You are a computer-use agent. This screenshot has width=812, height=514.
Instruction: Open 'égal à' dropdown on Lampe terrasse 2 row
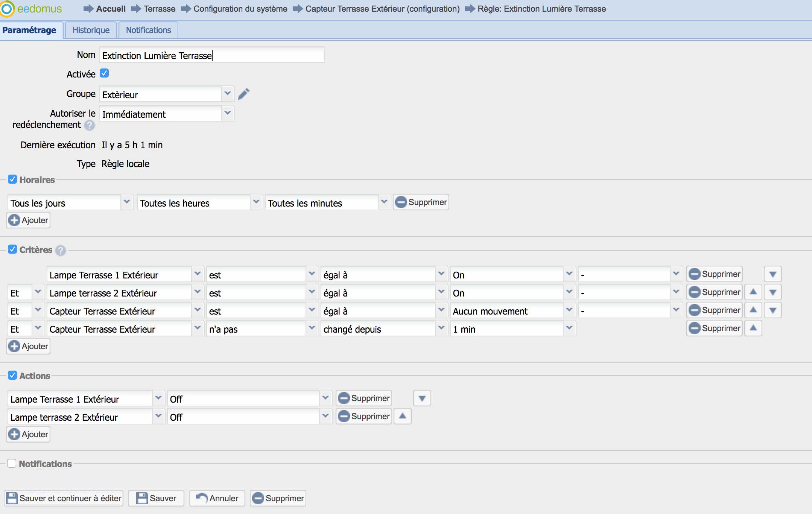441,292
